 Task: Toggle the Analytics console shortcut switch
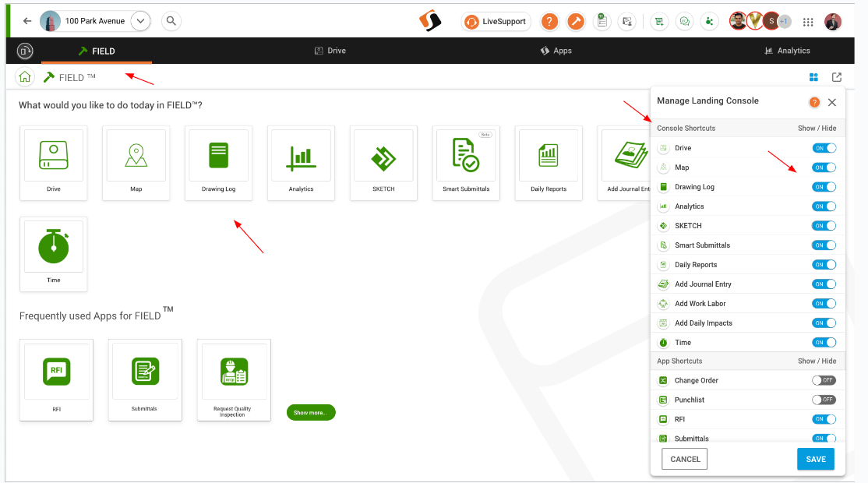pos(824,206)
